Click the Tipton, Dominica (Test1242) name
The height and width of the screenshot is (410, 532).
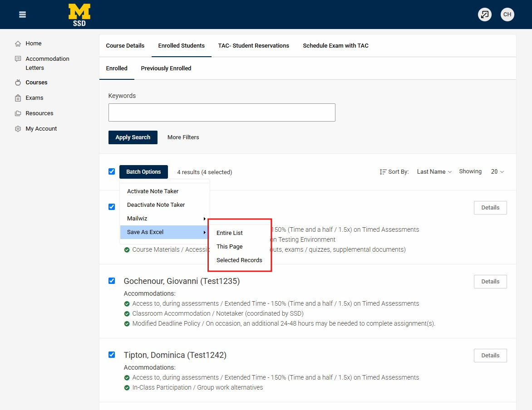(175, 355)
